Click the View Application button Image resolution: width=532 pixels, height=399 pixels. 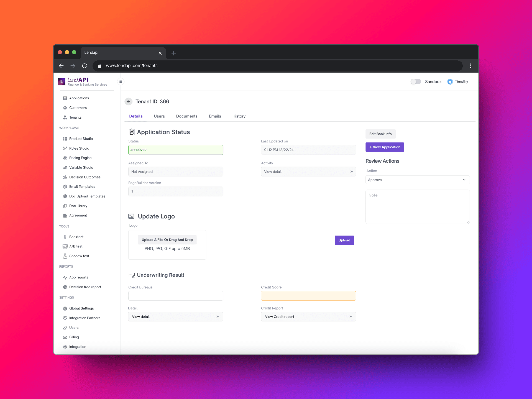click(385, 147)
